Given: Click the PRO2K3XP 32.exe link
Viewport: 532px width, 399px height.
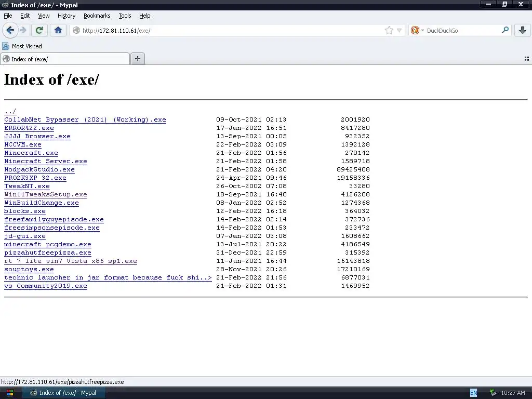Looking at the screenshot, I should (35, 178).
